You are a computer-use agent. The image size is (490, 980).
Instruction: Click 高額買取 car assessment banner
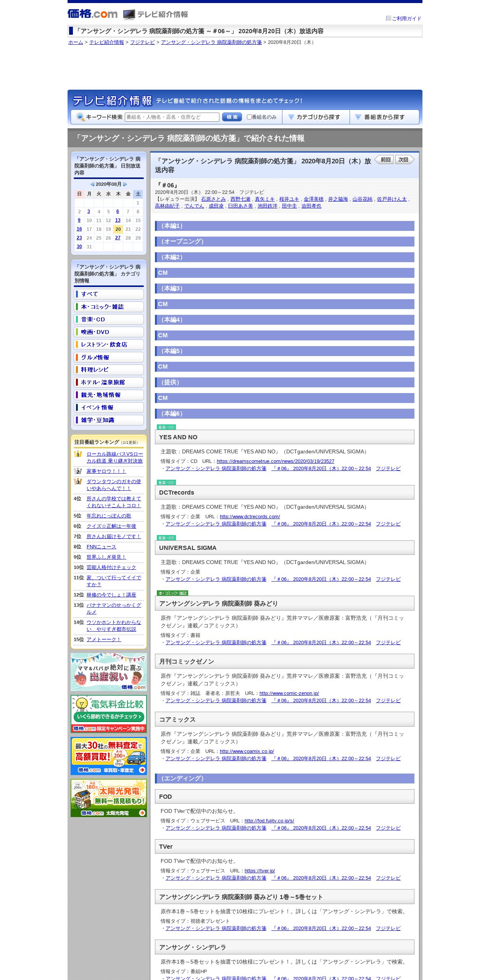(109, 756)
